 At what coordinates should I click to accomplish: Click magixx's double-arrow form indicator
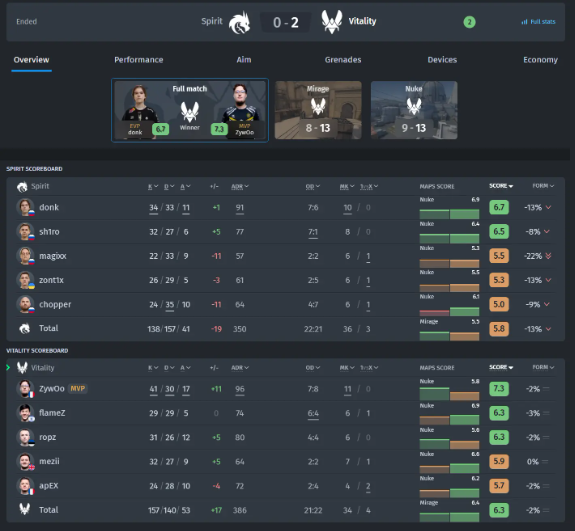pyautogui.click(x=548, y=256)
